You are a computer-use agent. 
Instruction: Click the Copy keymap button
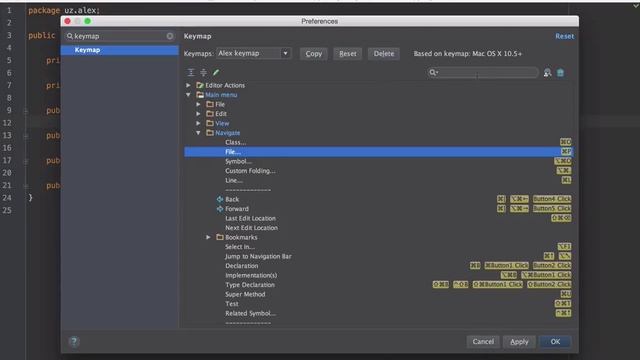click(313, 53)
